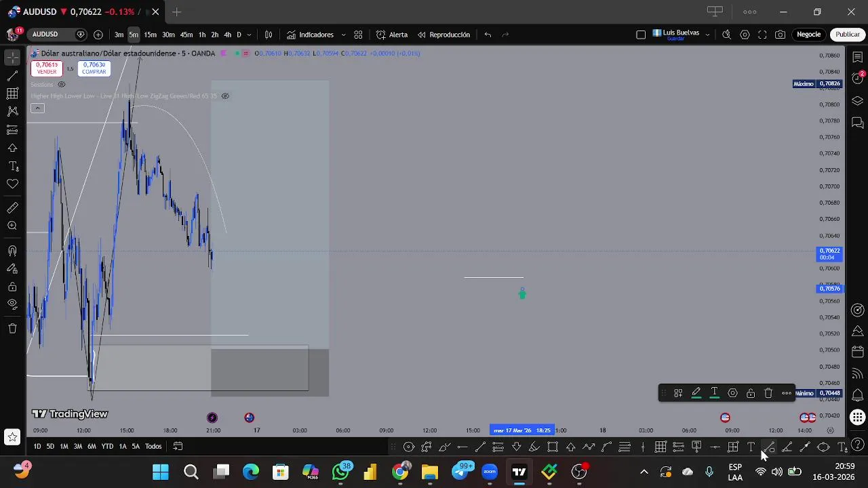
Task: Lock all drawings with padlock icon in left sidebar
Action: click(x=12, y=287)
